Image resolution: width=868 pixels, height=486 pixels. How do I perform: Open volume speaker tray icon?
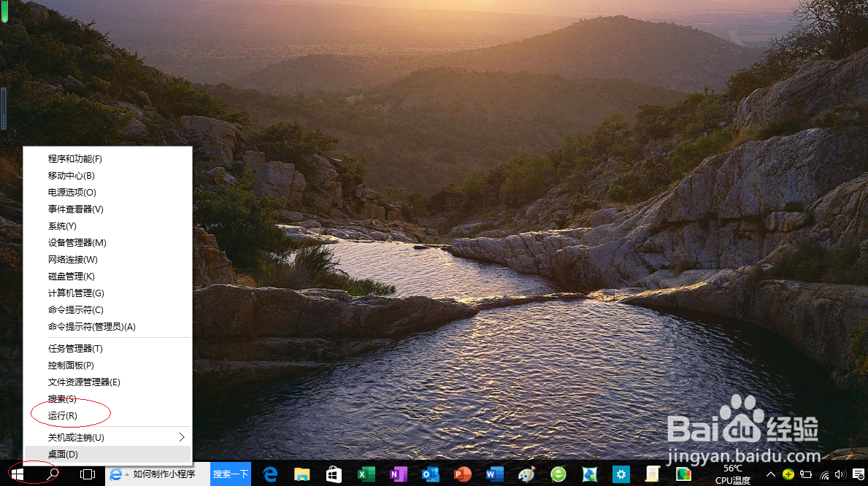coord(840,474)
